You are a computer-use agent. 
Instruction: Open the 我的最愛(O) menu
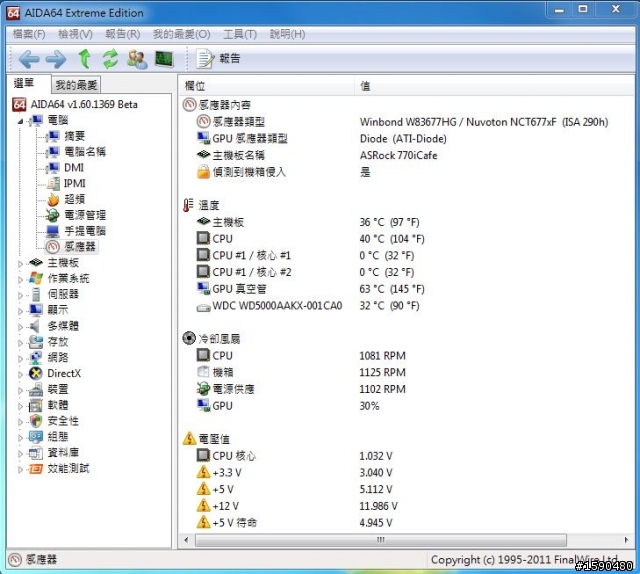coord(182,34)
